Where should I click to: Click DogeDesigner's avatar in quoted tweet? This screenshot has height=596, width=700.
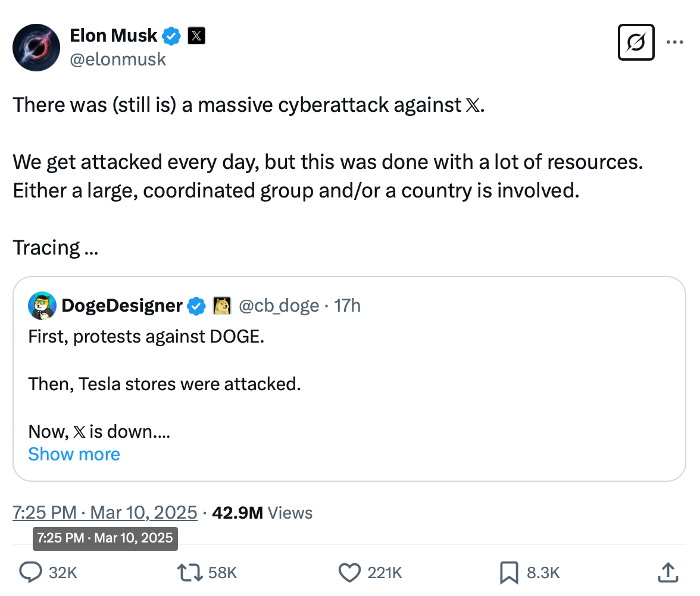click(42, 306)
